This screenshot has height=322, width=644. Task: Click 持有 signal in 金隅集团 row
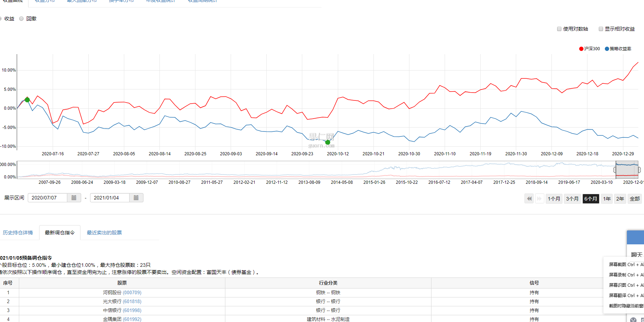click(534, 319)
